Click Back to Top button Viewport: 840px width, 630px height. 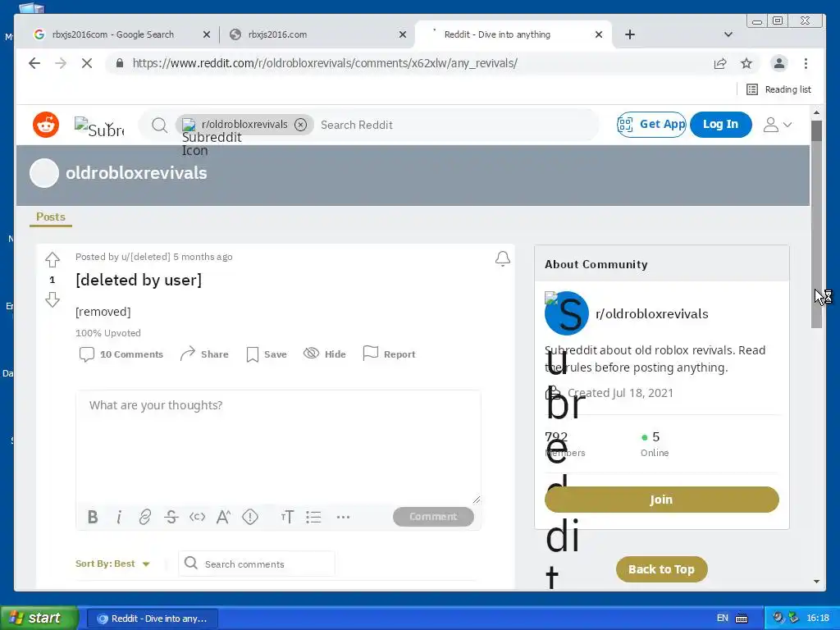pos(662,569)
